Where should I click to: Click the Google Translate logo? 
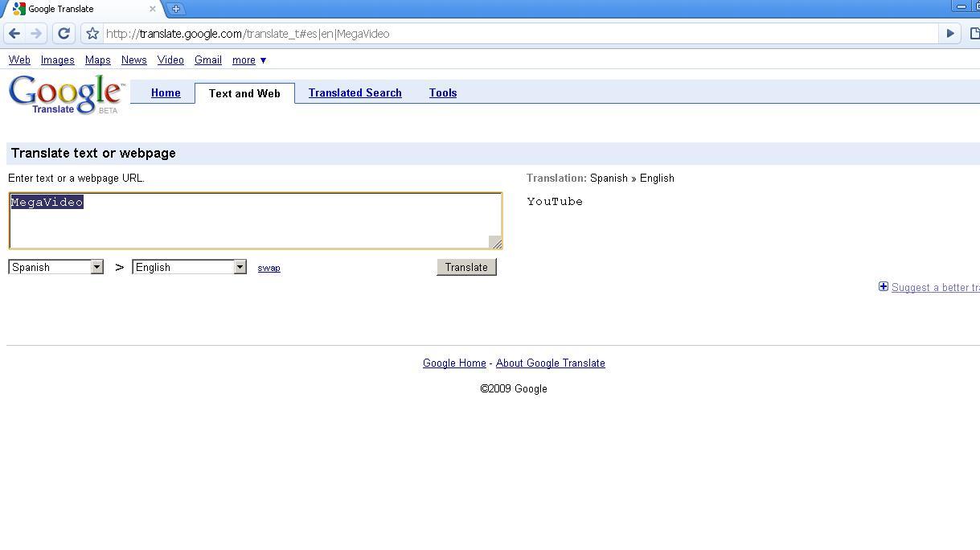pos(66,95)
